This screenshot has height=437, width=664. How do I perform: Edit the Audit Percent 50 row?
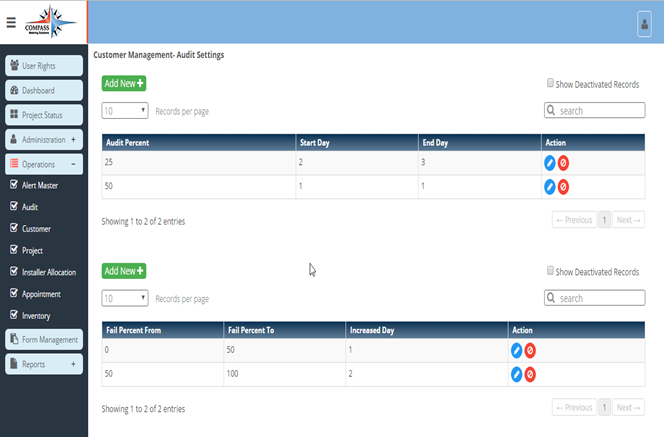[x=549, y=186]
